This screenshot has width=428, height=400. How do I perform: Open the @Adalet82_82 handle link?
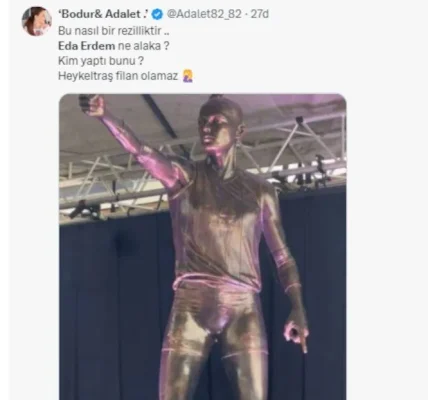pos(204,14)
